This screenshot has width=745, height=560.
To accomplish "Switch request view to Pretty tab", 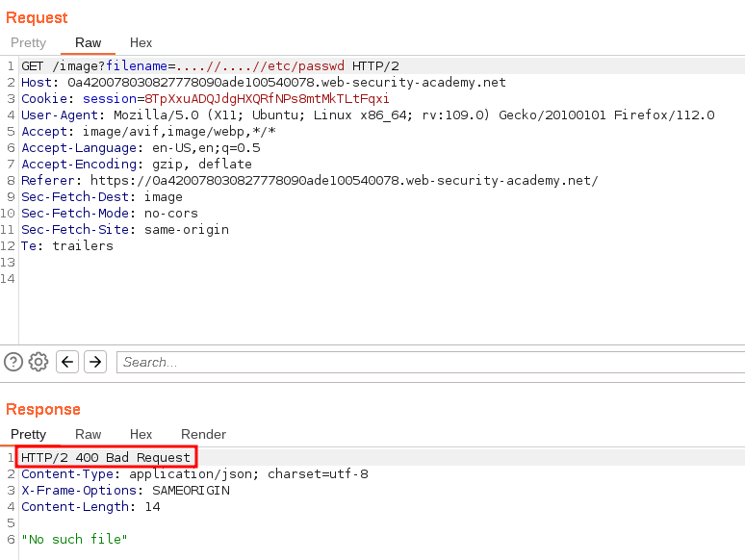I will point(29,42).
